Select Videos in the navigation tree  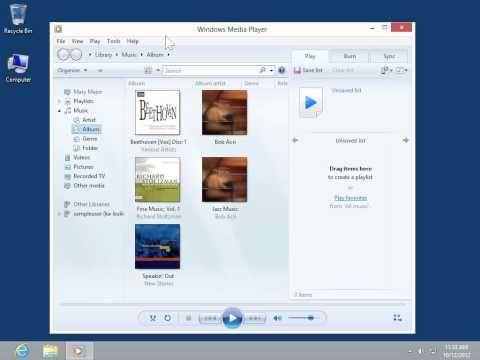[x=82, y=157]
